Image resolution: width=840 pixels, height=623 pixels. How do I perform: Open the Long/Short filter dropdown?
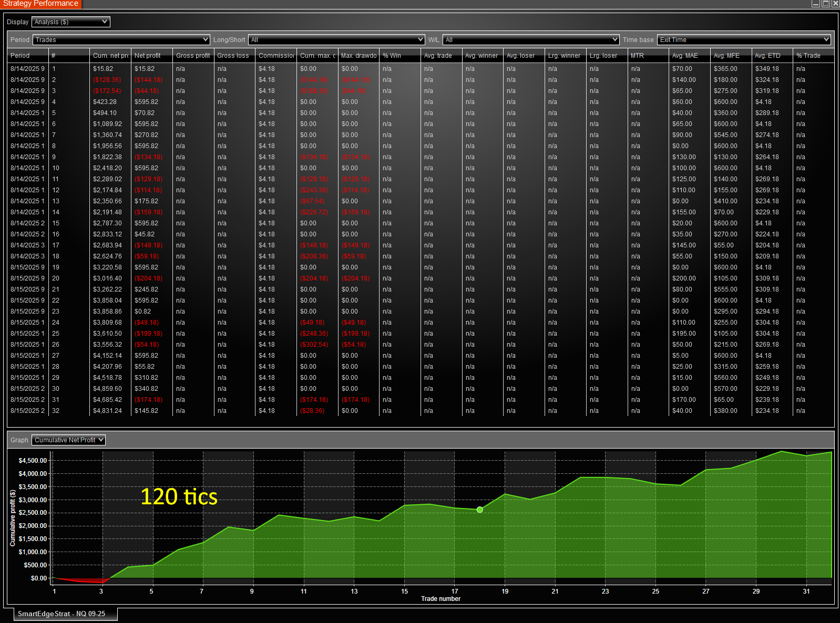[x=336, y=40]
